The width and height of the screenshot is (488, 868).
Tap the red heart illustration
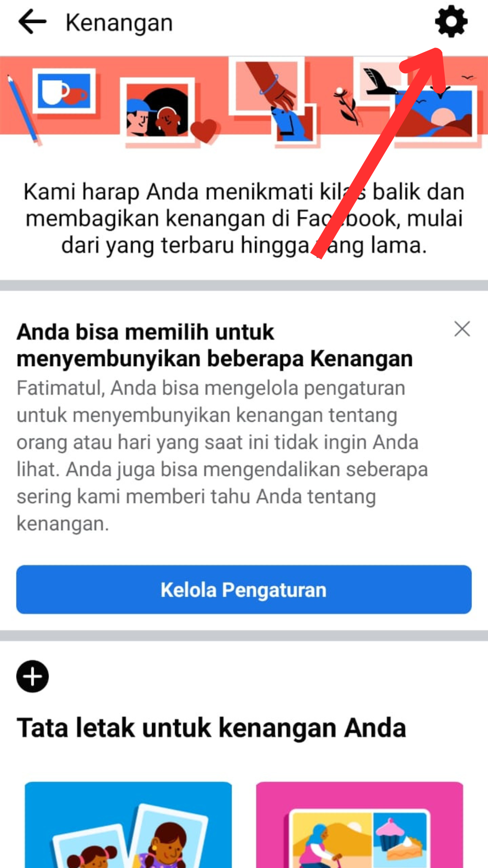pos(205,130)
